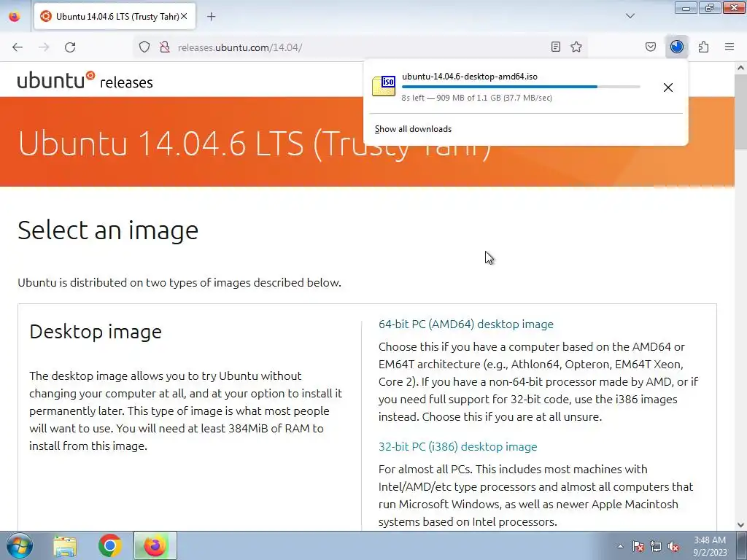Cancel the ubuntu-14.04.6 ISO download
The image size is (747, 560).
tap(668, 87)
